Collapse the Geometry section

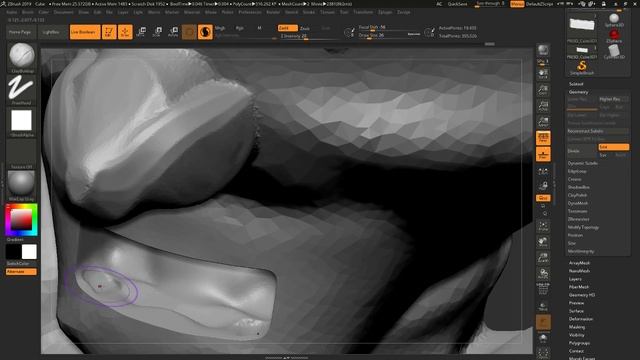click(578, 92)
